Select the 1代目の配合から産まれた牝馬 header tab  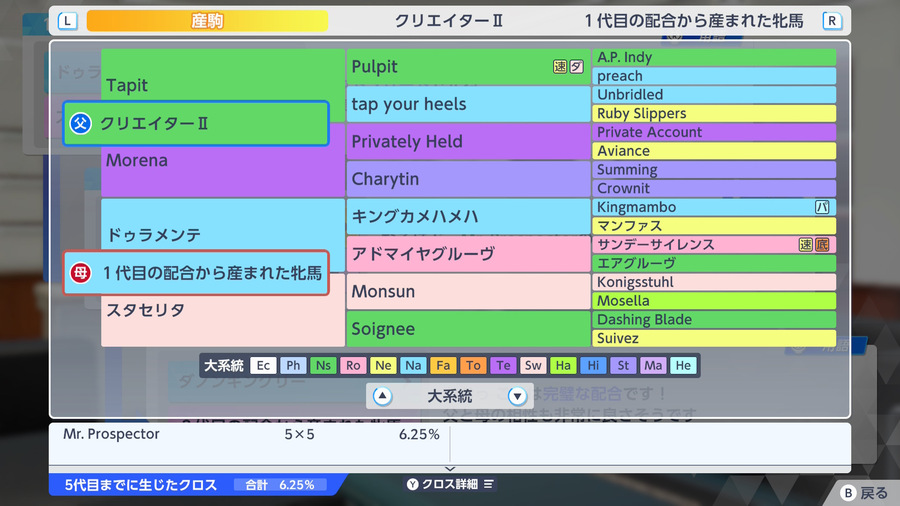694,21
